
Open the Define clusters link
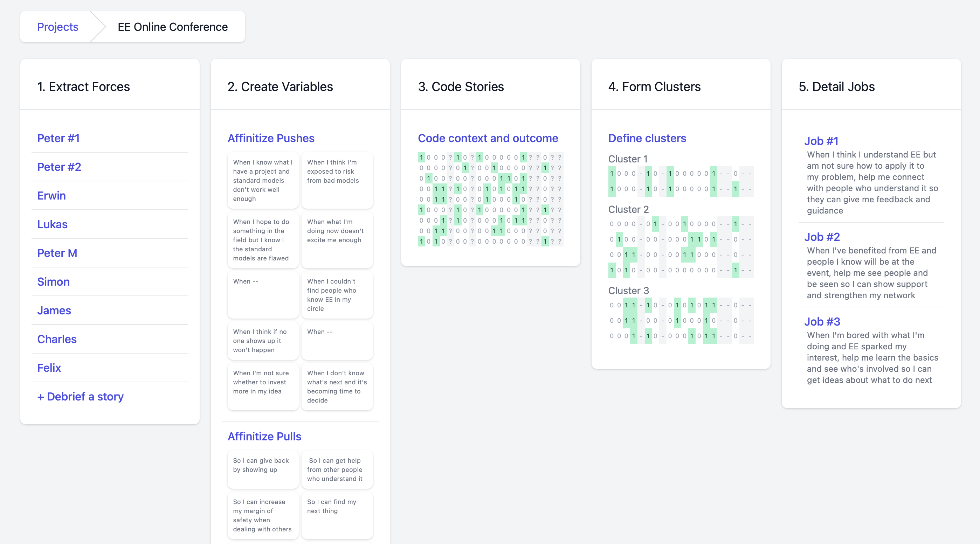647,138
